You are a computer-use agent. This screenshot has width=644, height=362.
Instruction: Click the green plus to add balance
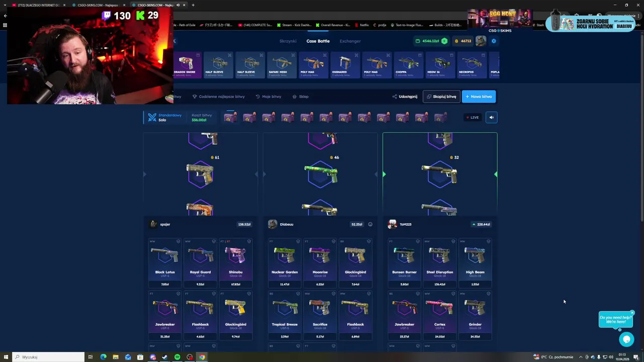point(444,41)
